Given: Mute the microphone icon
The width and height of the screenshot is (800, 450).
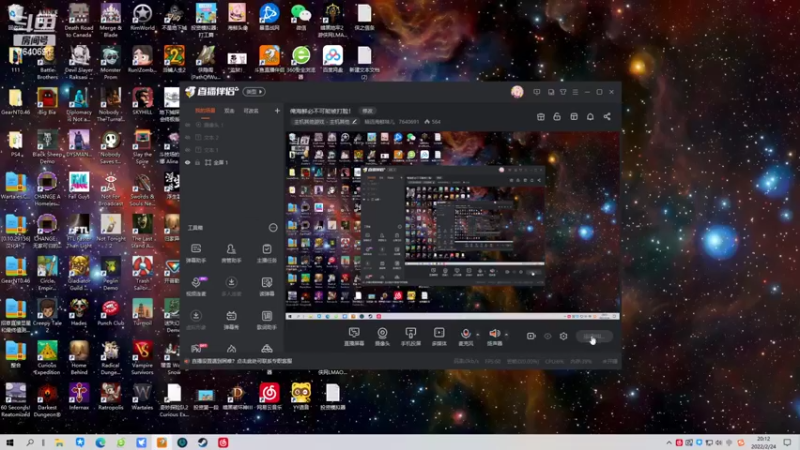Looking at the screenshot, I should coord(465,334).
